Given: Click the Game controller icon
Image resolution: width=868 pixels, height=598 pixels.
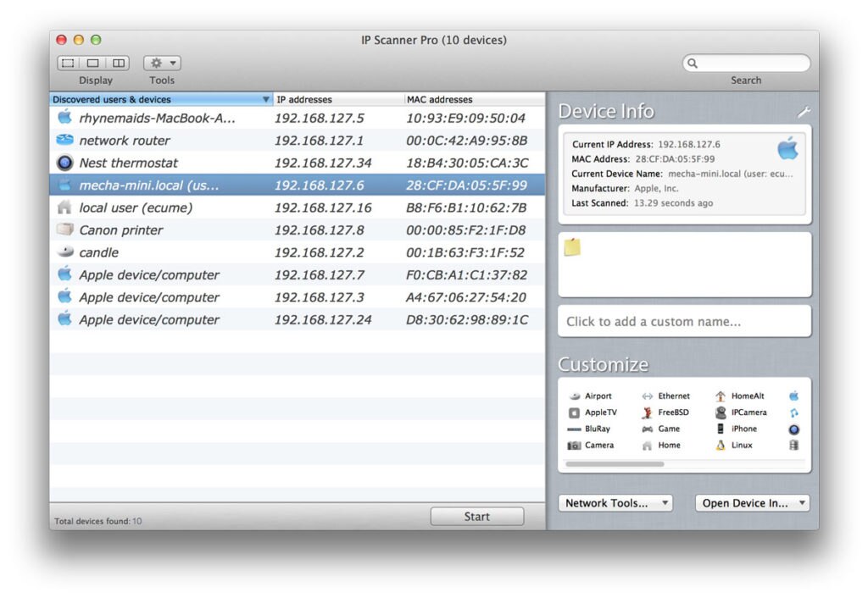Looking at the screenshot, I should (x=648, y=429).
